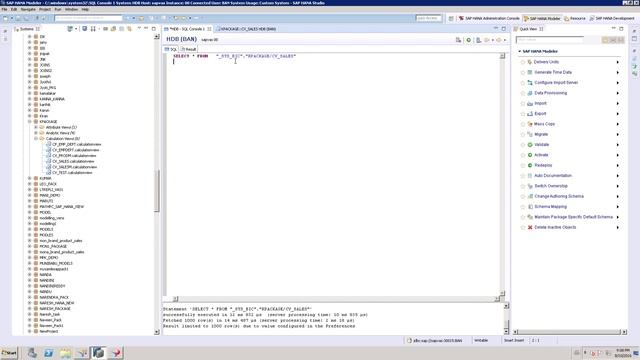Click the HANA Studio icon in the taskbar
This screenshot has width=640, height=360.
[x=98, y=353]
